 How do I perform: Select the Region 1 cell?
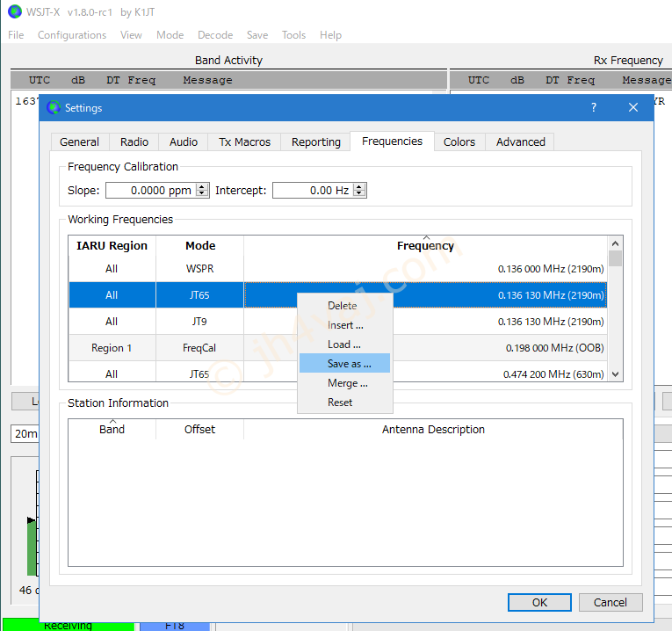(x=112, y=348)
